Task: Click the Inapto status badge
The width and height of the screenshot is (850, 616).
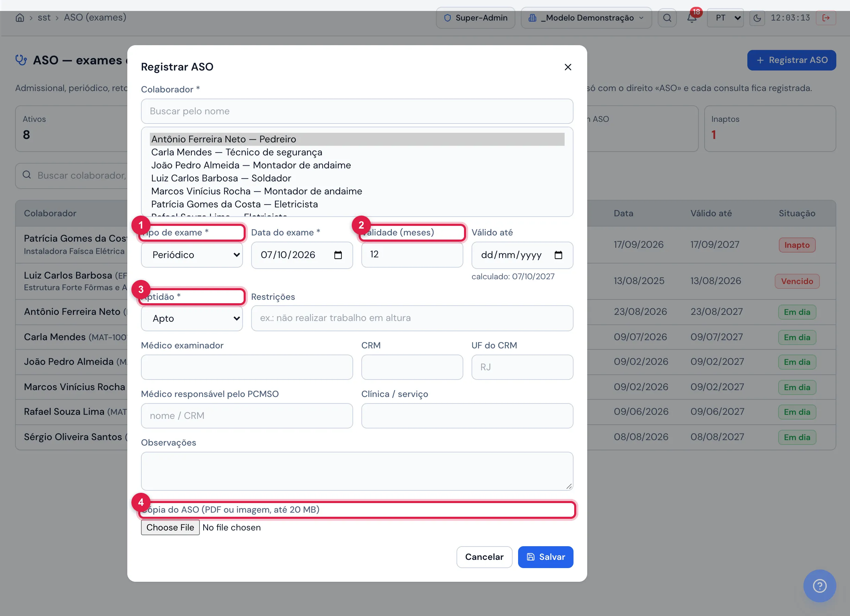Action: click(797, 245)
